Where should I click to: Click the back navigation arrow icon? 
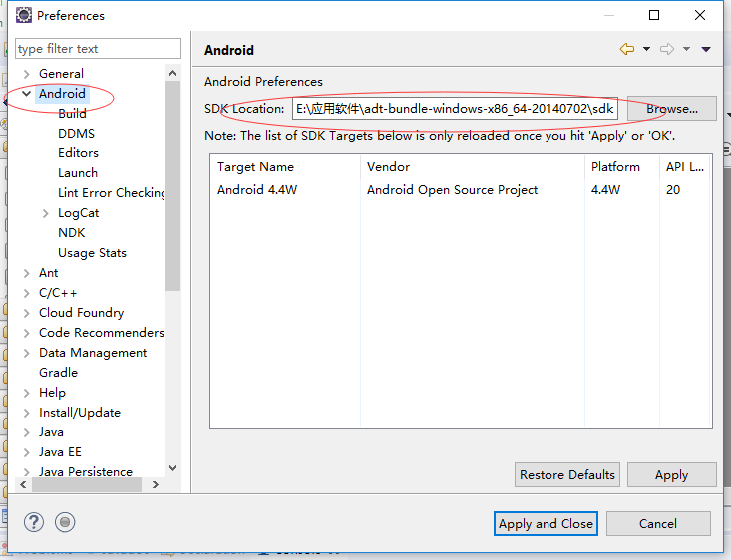(626, 49)
